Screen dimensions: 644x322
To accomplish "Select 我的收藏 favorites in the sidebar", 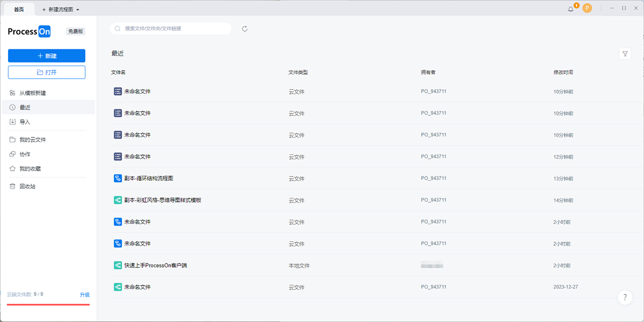I will coord(30,169).
